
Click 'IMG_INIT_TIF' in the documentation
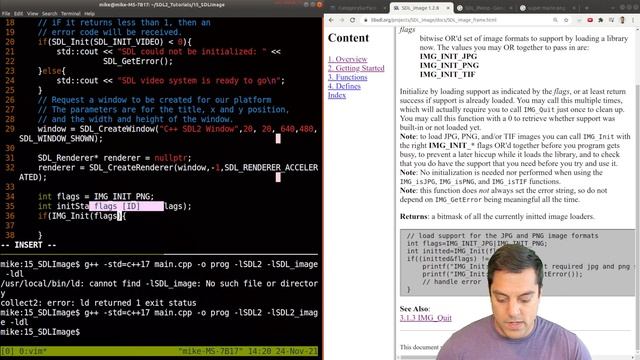click(447, 74)
